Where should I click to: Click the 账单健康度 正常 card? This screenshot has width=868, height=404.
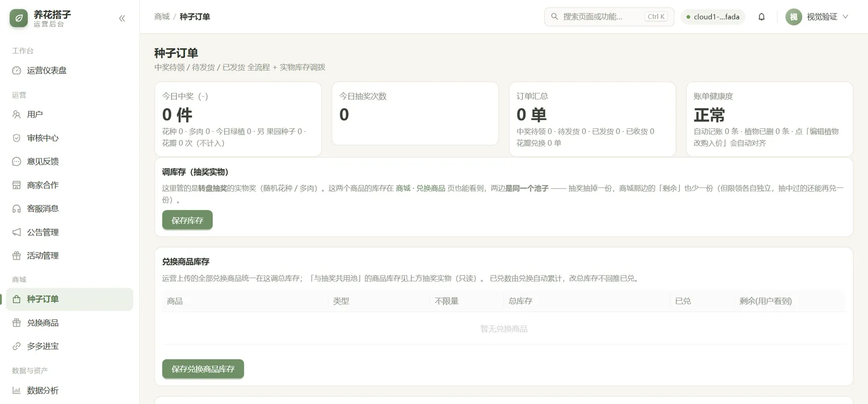(769, 119)
